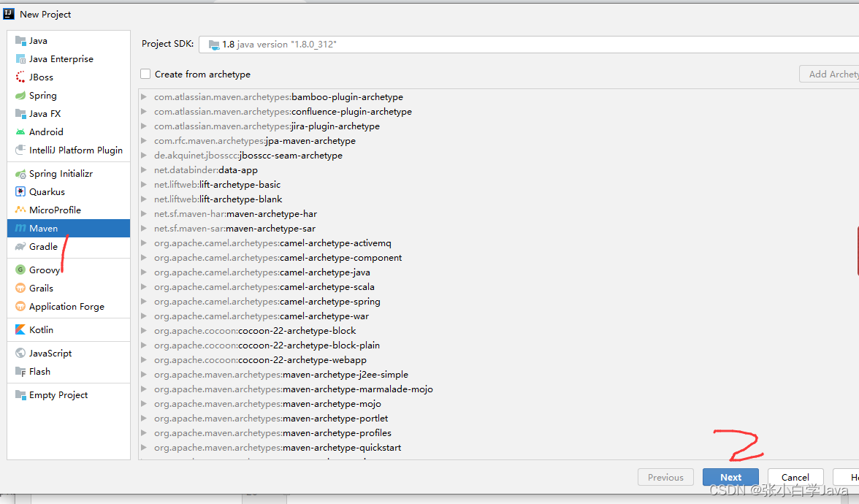The height and width of the screenshot is (504, 859).
Task: Expand cocoon-22-archetype-webapp node
Action: (143, 360)
